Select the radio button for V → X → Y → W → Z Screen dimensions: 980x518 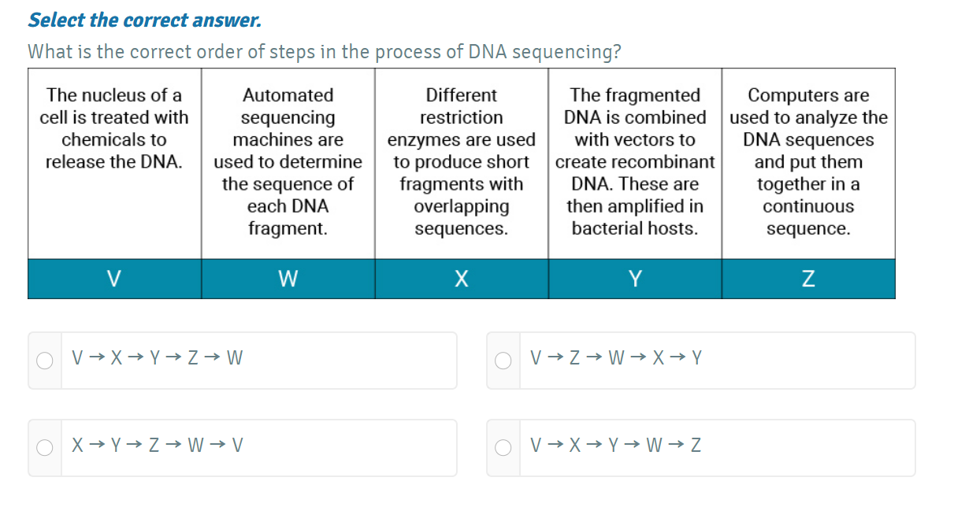pos(503,448)
